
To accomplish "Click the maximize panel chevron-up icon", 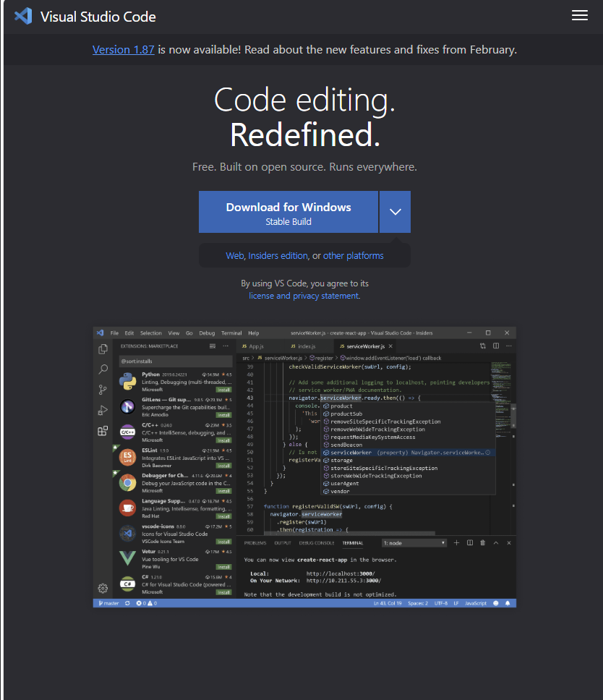I will (496, 543).
